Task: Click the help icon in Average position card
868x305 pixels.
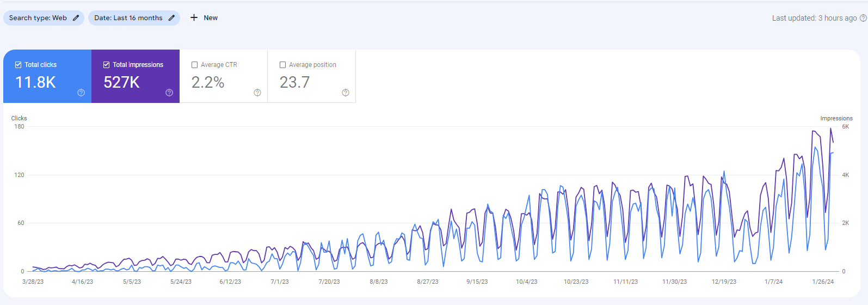Action: pos(346,93)
